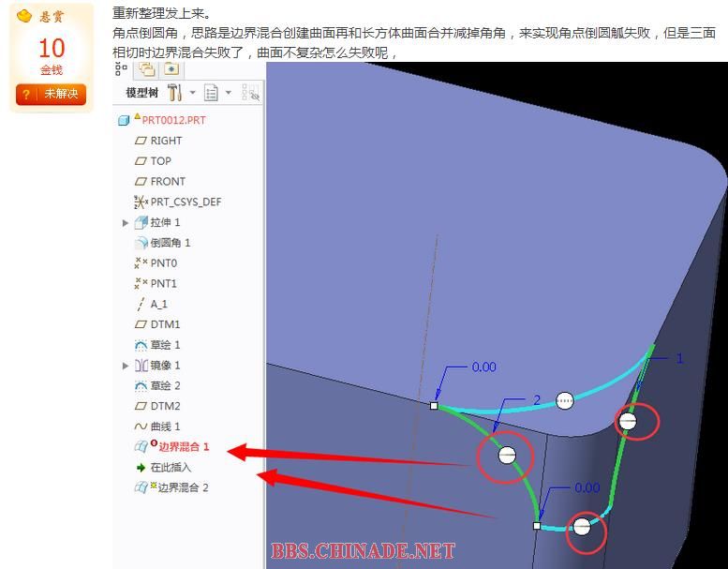Switch to the folder browser tab

(x=147, y=69)
